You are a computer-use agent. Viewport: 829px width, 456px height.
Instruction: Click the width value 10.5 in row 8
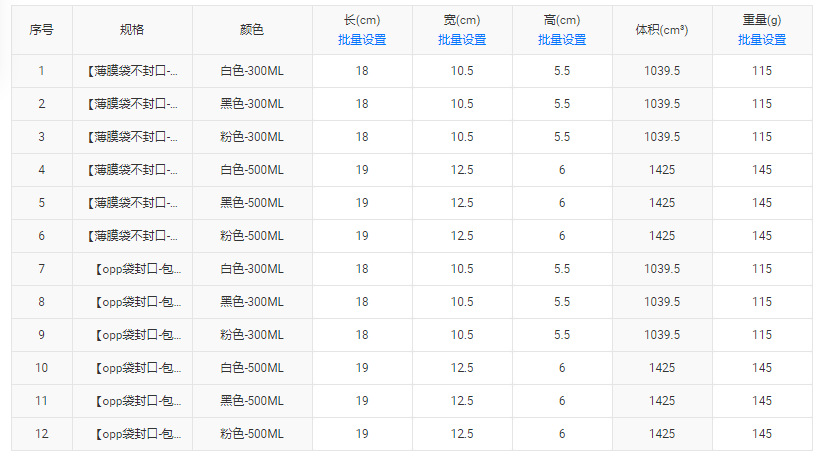click(462, 302)
